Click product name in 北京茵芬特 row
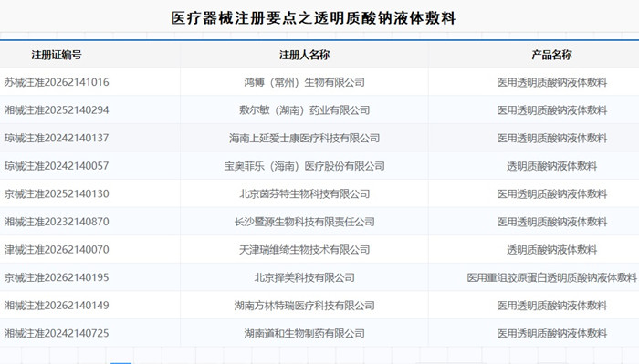639x364 pixels. (551, 193)
